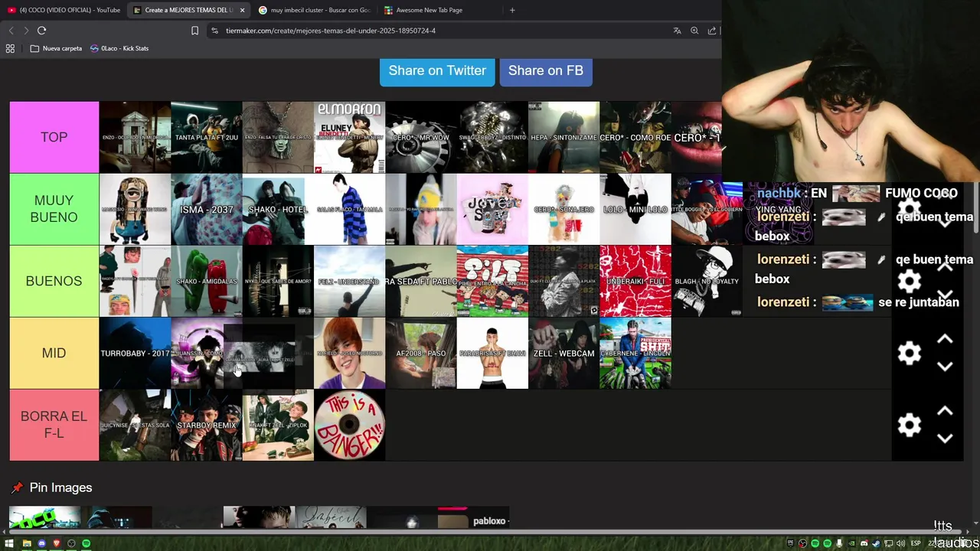Select the THIS IS A BANGER CD cover
Image resolution: width=980 pixels, height=551 pixels.
(x=349, y=425)
